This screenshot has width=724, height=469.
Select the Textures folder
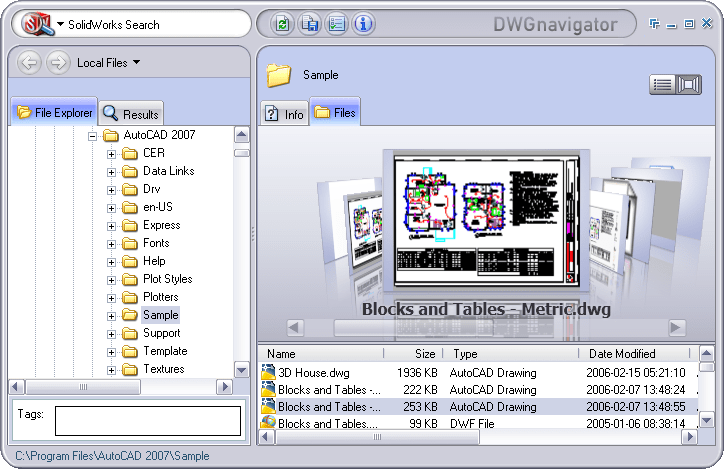[x=163, y=369]
